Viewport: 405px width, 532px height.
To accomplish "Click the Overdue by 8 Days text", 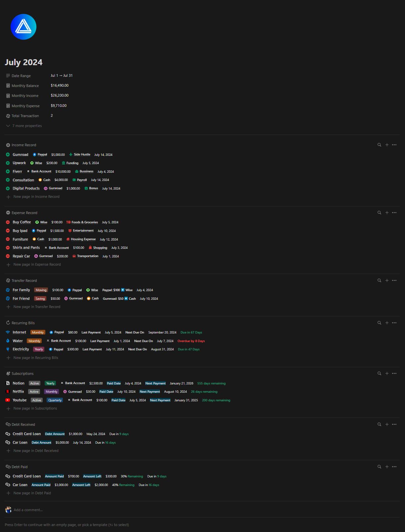I will tap(191, 341).
